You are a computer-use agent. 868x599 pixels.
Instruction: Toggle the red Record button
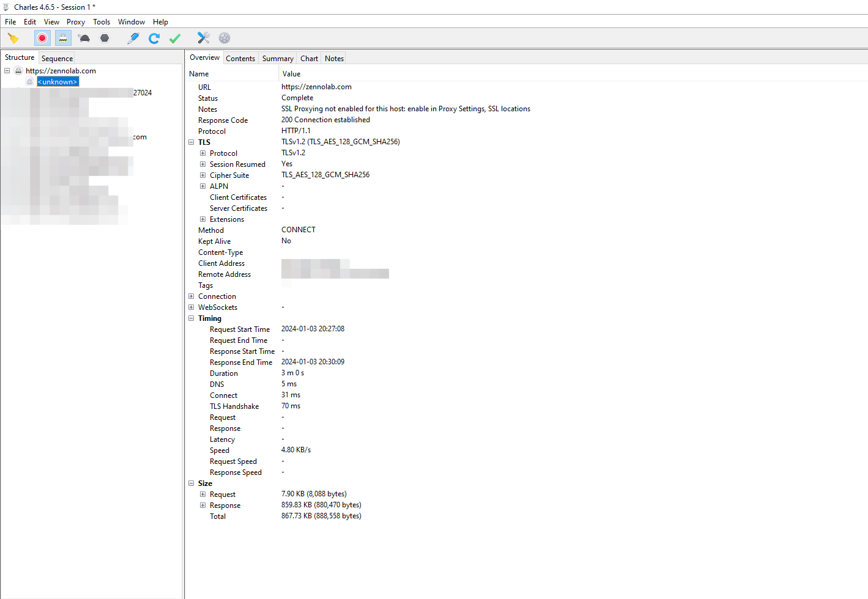[42, 39]
